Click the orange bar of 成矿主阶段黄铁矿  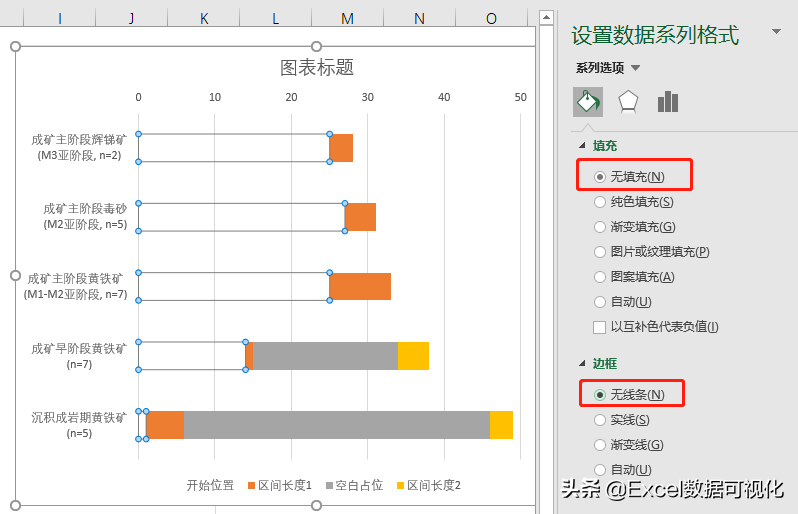pos(360,287)
